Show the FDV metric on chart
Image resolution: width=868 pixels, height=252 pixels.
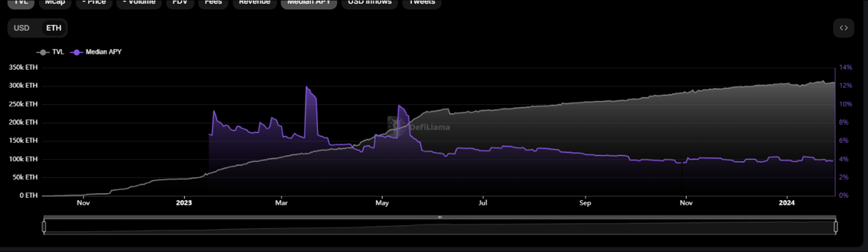pos(180,3)
